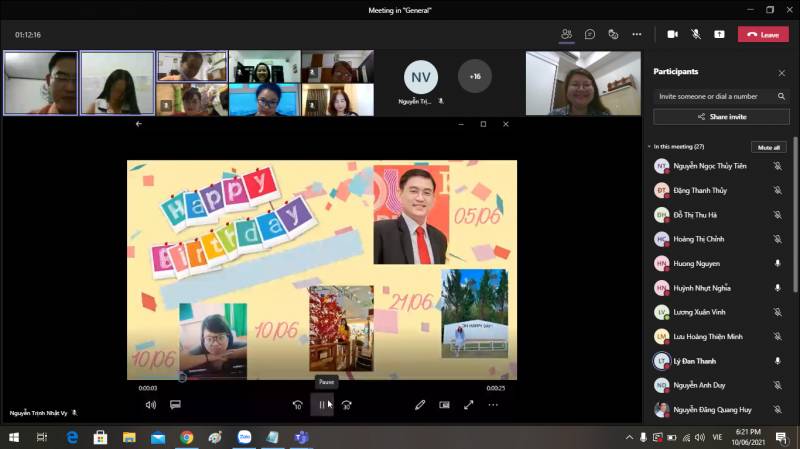Select Huong Nguyen in the participants list
Screen dimensions: 800x449
[696, 264]
